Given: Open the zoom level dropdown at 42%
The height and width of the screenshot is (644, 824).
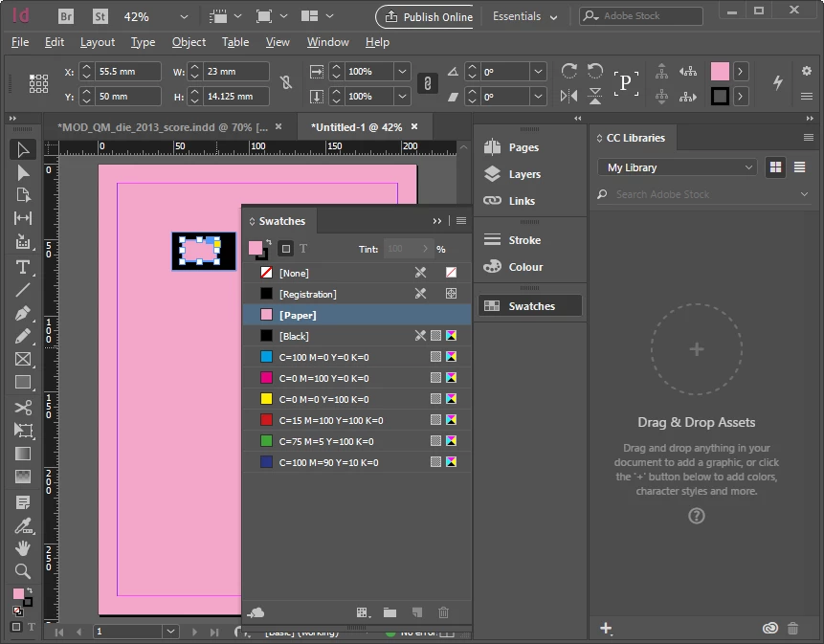Looking at the screenshot, I should pyautogui.click(x=184, y=17).
